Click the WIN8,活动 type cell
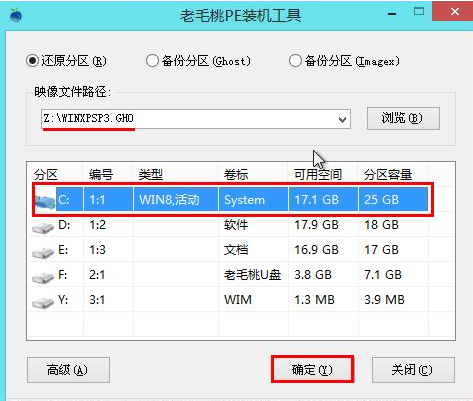The width and height of the screenshot is (473, 401). click(169, 200)
